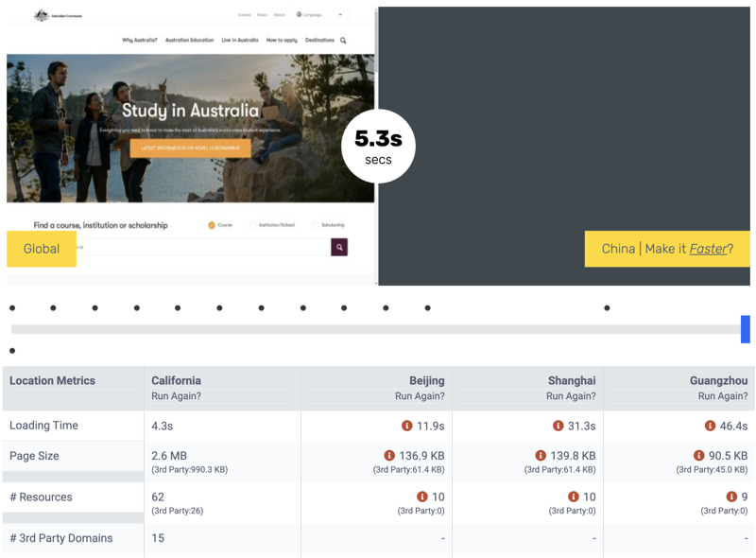Viewport: 756px width, 558px height.
Task: Click the Faster link in the China banner
Action: point(708,249)
